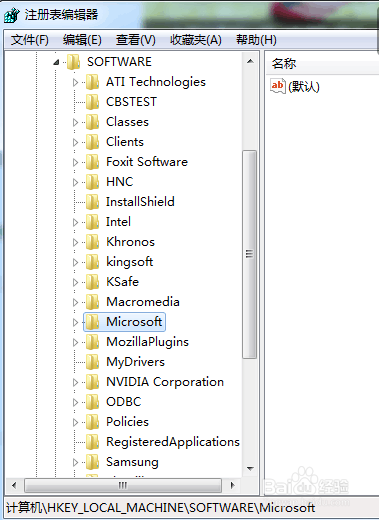The height and width of the screenshot is (520, 379).
Task: Expand the Policies key
Action: click(x=75, y=422)
